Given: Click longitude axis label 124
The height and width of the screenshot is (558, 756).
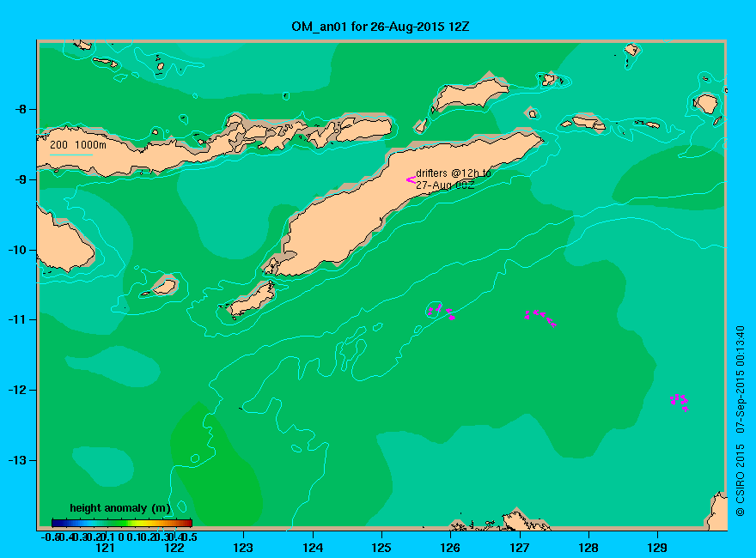Looking at the screenshot, I should [x=313, y=548].
